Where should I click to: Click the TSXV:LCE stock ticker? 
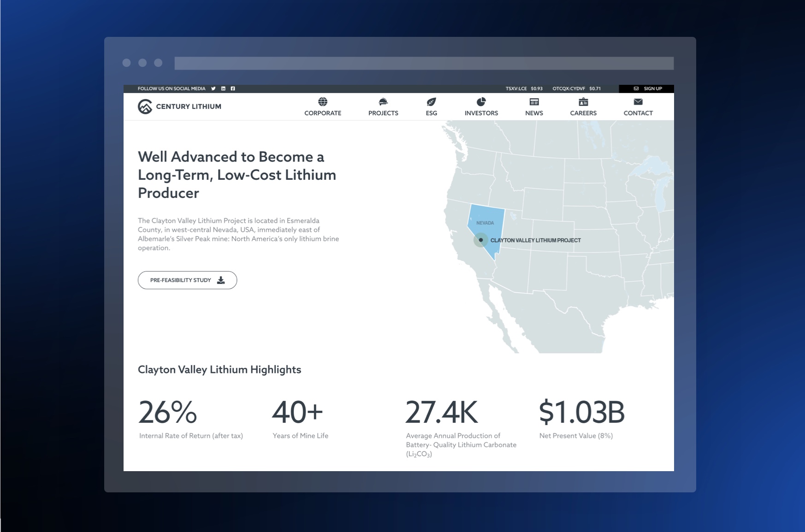coord(516,89)
